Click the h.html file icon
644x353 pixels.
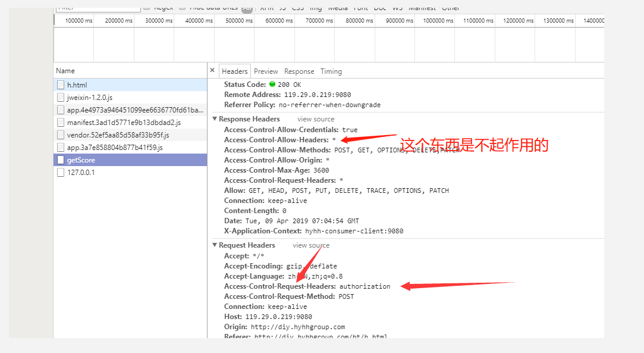tap(61, 85)
